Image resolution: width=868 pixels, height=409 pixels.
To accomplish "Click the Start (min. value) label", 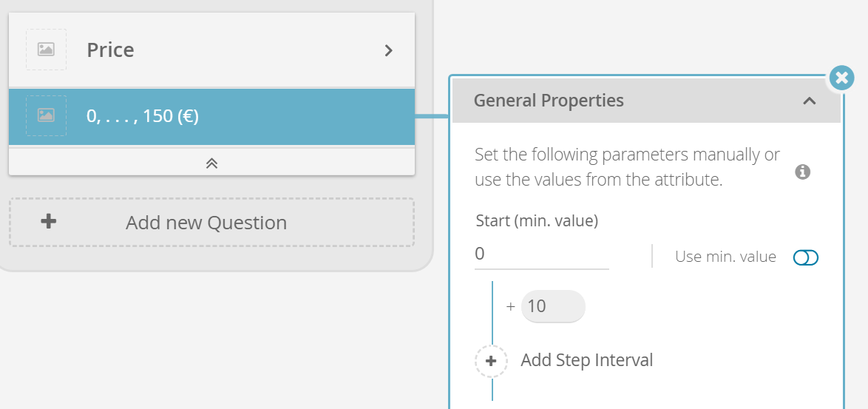I will pyautogui.click(x=537, y=221).
